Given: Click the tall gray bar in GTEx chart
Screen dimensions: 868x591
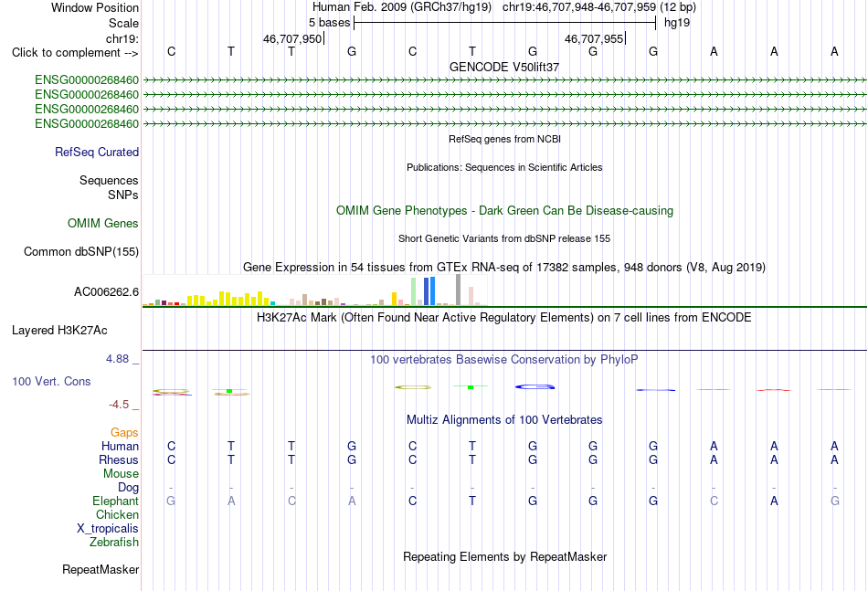Looking at the screenshot, I should (x=458, y=290).
